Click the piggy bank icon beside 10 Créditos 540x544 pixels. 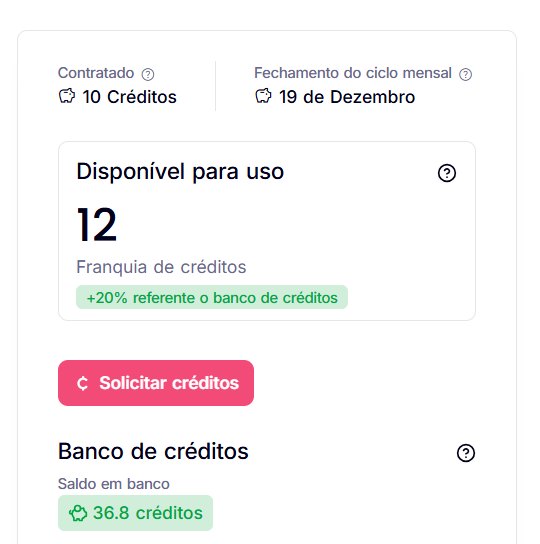coord(67,96)
